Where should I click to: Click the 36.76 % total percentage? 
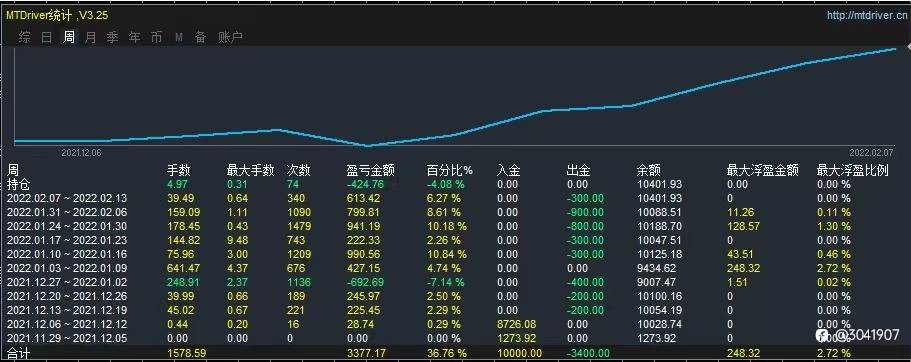[447, 353]
